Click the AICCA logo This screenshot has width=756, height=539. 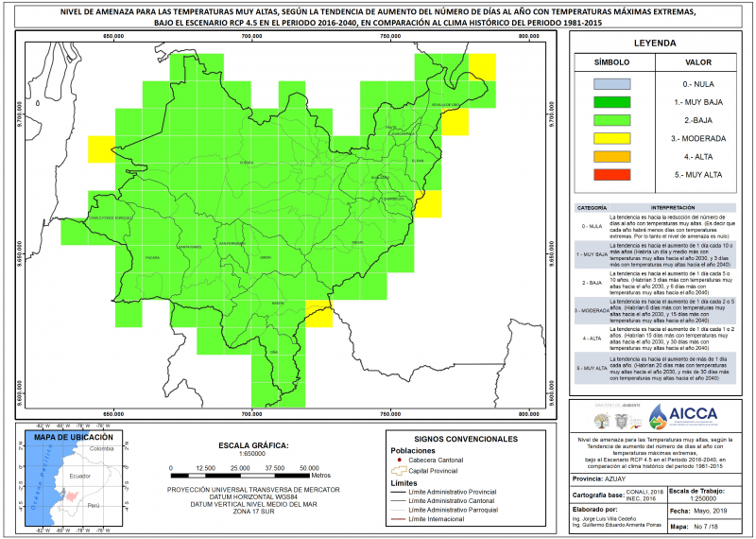click(682, 416)
